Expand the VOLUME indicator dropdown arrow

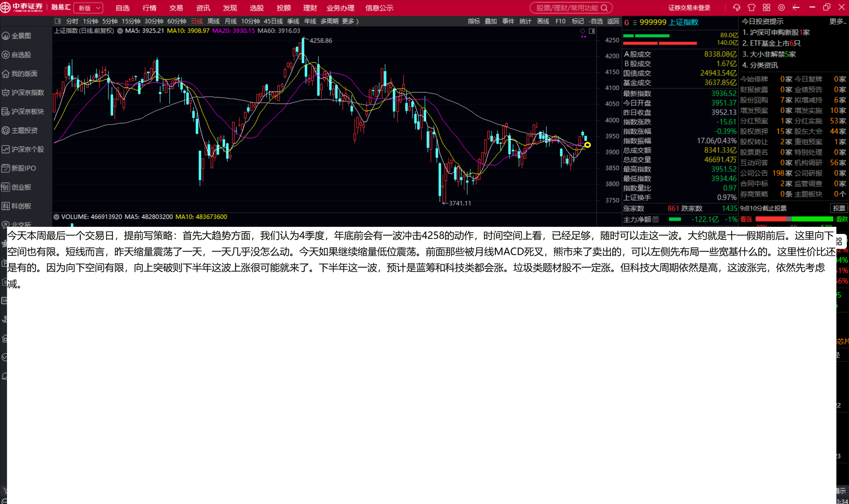56,217
